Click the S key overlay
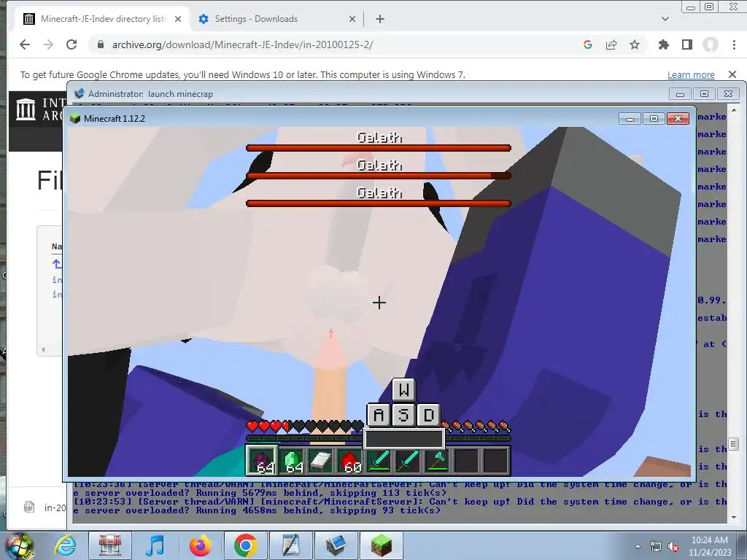This screenshot has width=747, height=560. tap(403, 415)
